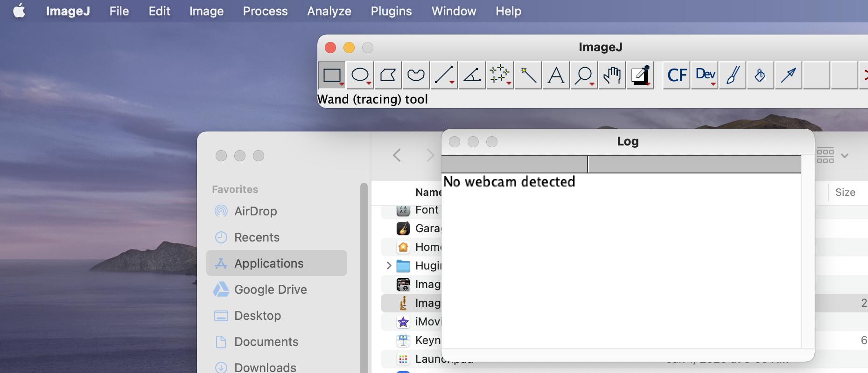The height and width of the screenshot is (373, 868).
Task: Open the Analyze menu
Action: 329,11
